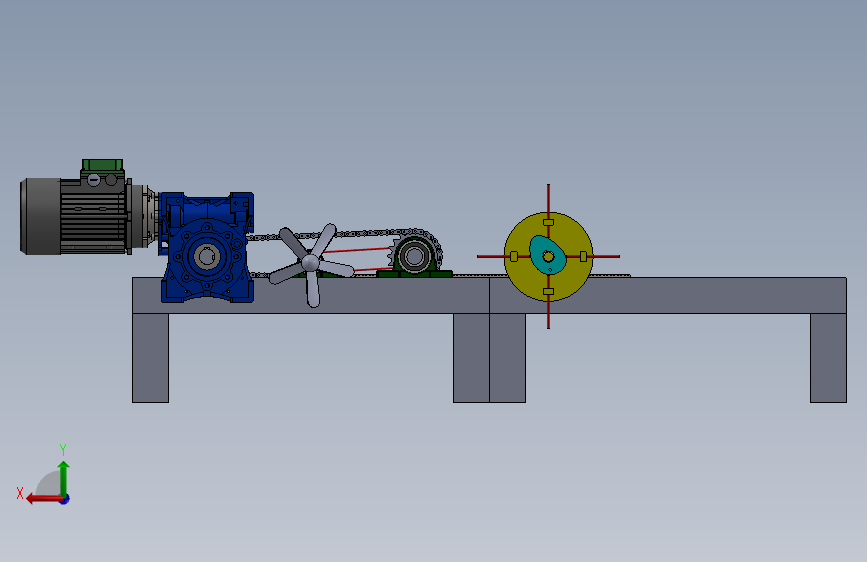This screenshot has height=562, width=867.
Task: Click the green Y axis arrow of triad
Action: pyautogui.click(x=64, y=477)
